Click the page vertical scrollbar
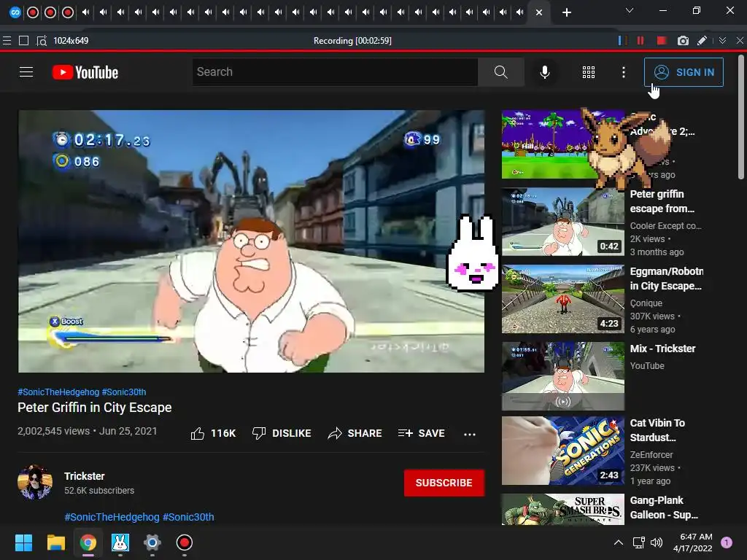Viewport: 747px width, 560px height. (741, 117)
